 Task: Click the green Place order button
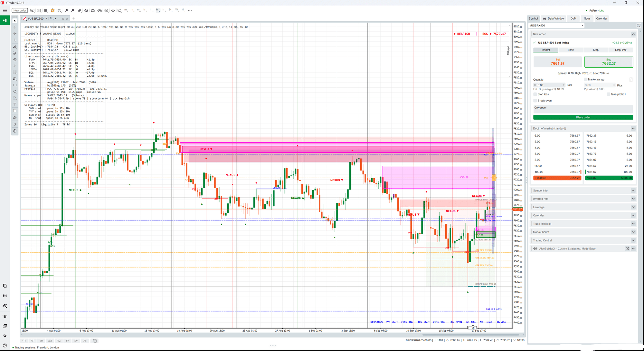(583, 117)
